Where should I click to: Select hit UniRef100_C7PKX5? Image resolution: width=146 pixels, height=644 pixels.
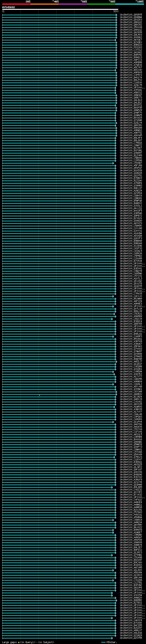point(131,294)
